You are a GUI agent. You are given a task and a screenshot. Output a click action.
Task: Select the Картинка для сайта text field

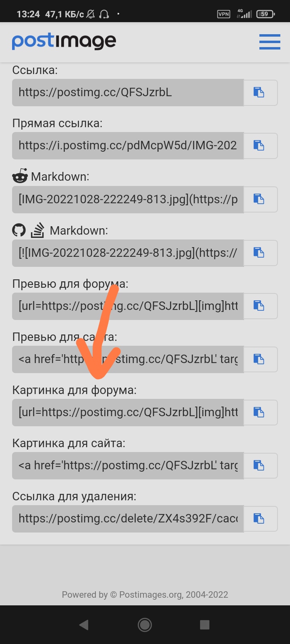coord(128,466)
